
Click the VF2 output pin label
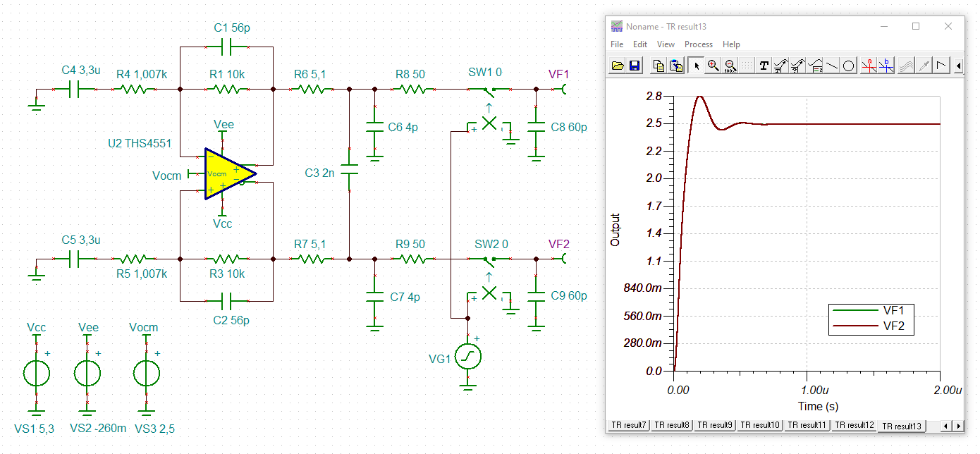point(558,244)
